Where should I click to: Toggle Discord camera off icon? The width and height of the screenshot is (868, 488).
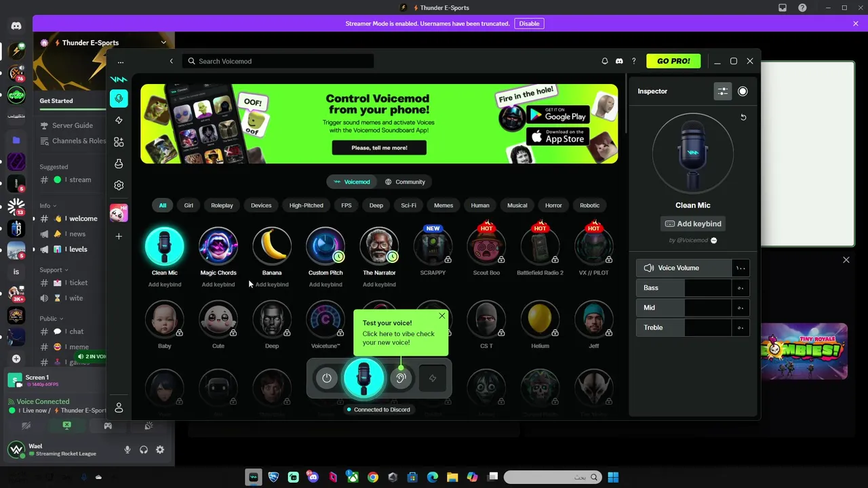coord(26,426)
